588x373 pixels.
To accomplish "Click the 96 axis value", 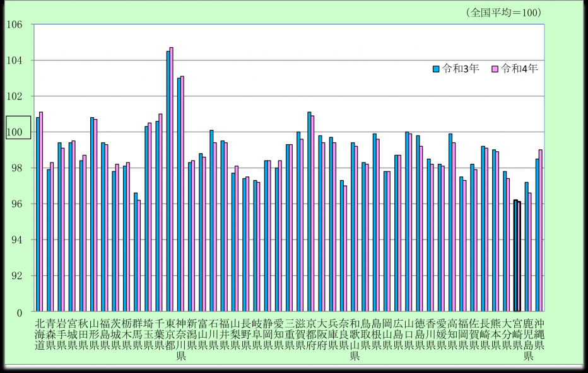I will click(x=17, y=204).
